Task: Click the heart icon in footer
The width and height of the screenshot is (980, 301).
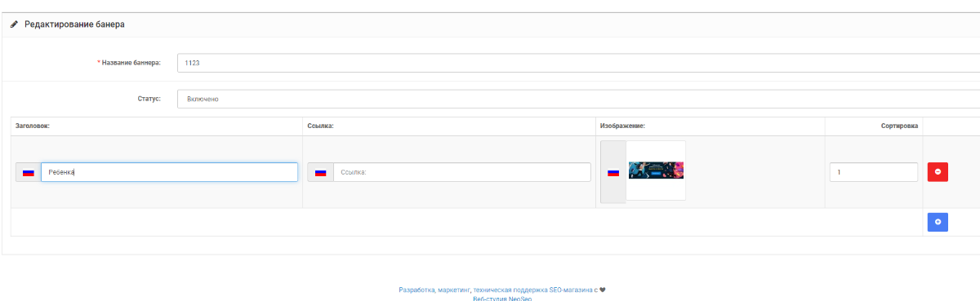Action: tap(603, 290)
